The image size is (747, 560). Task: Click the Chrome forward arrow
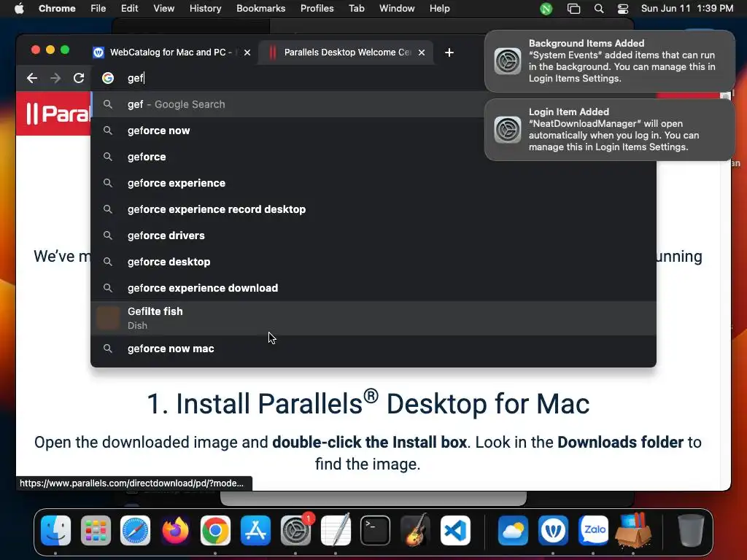(x=55, y=78)
